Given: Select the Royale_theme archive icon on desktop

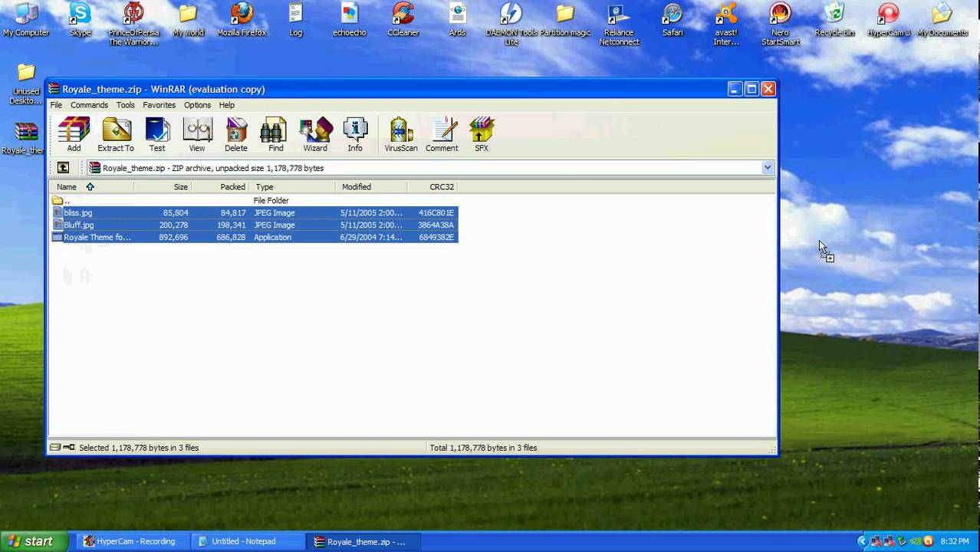Looking at the screenshot, I should pyautogui.click(x=25, y=138).
